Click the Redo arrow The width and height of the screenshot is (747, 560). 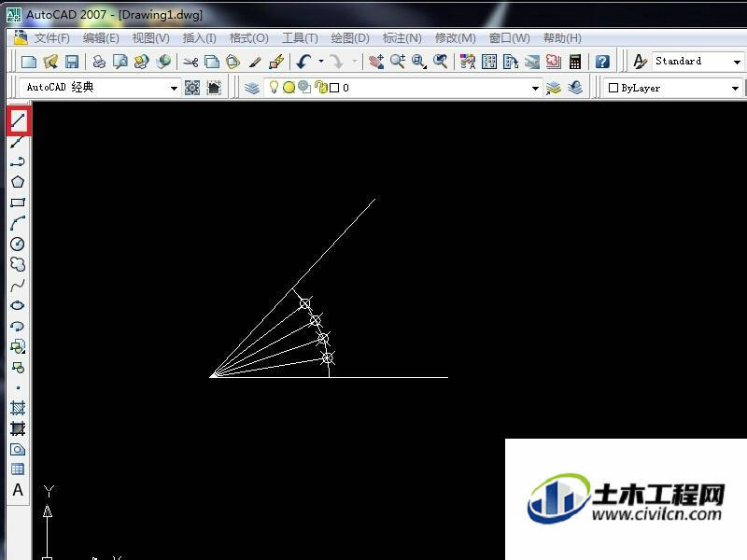tap(336, 62)
